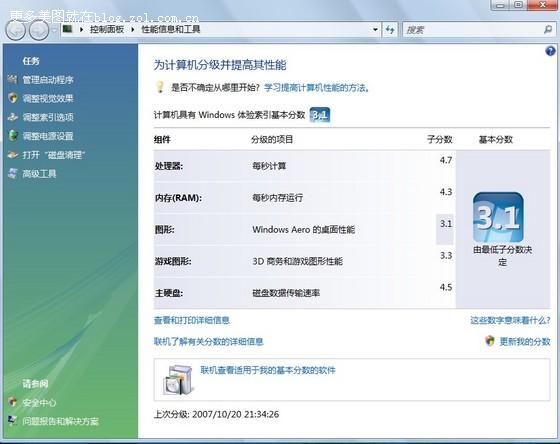The width and height of the screenshot is (560, 444).
Task: Click the large 3.1 base score logo
Action: 498,217
